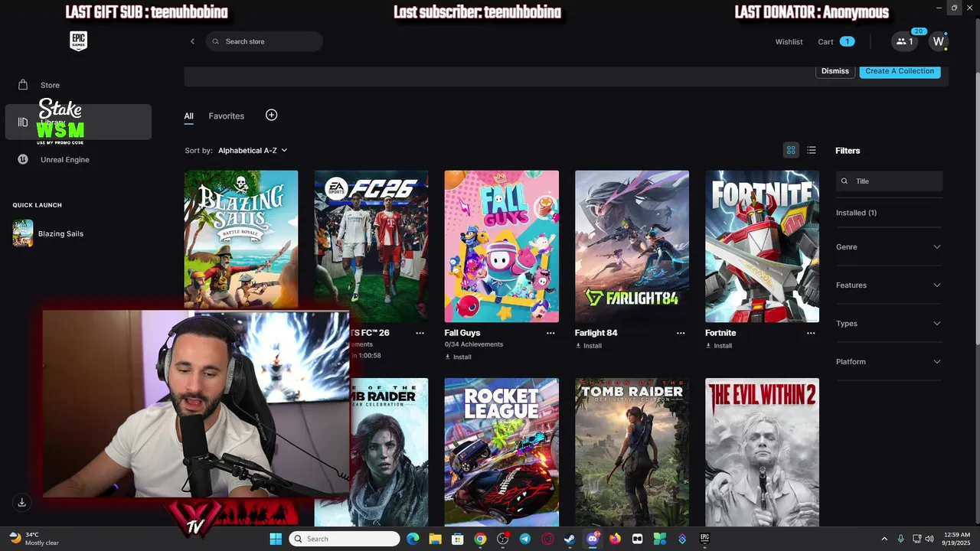Screen dimensions: 980x551
Task: Click the Epic Games logo icon
Action: 78,41
